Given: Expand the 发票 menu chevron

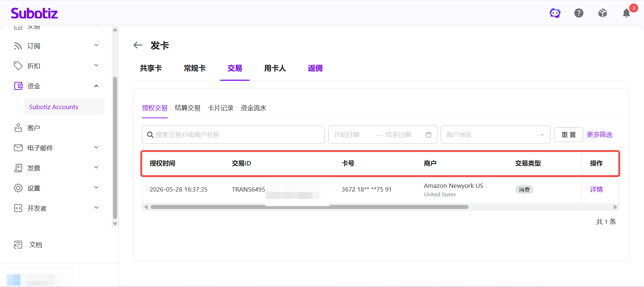Looking at the screenshot, I should [96, 167].
